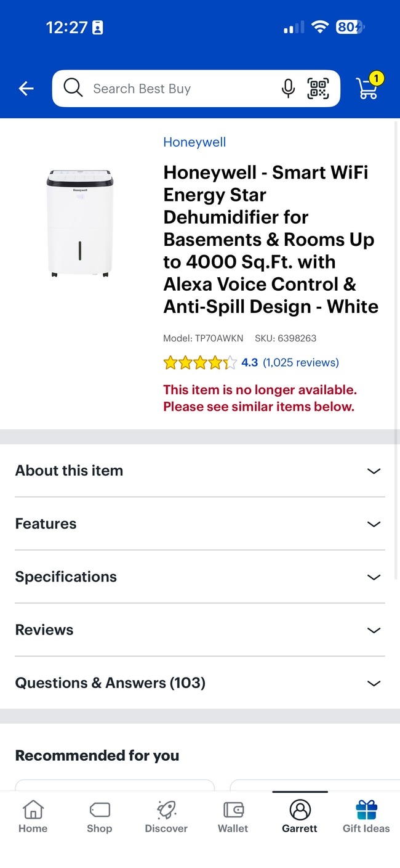400x868 pixels.
Task: Open Gift Ideas present icon
Action: (x=366, y=817)
